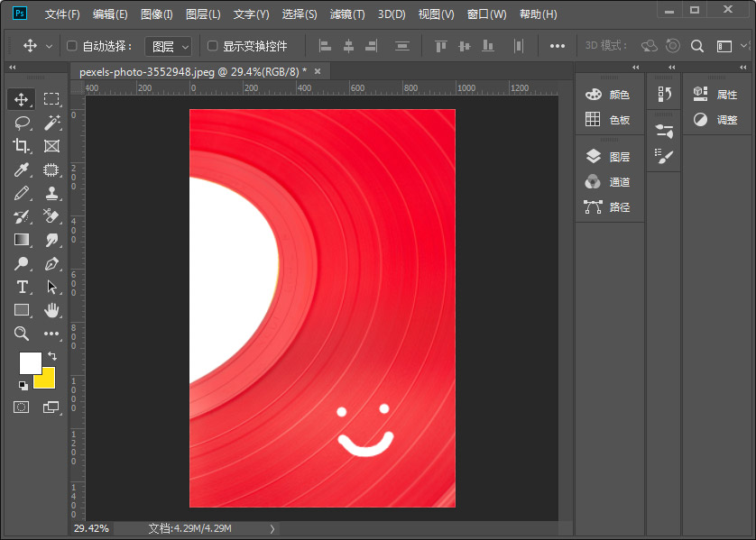756x540 pixels.
Task: Open the 图像(I) menu
Action: 157,14
